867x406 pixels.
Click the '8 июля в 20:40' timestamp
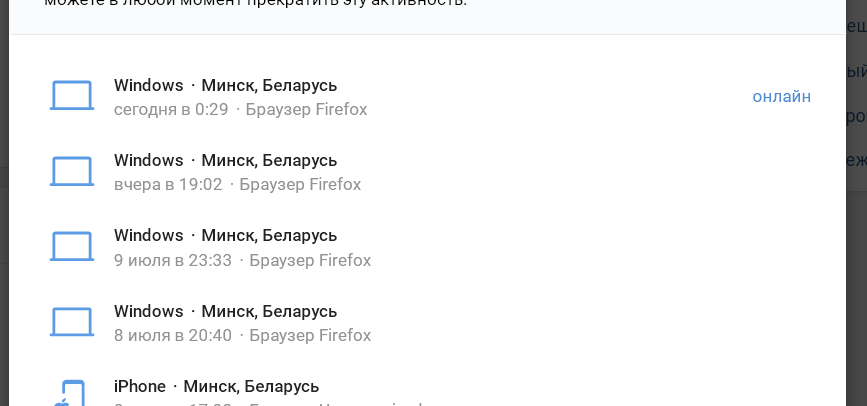173,335
